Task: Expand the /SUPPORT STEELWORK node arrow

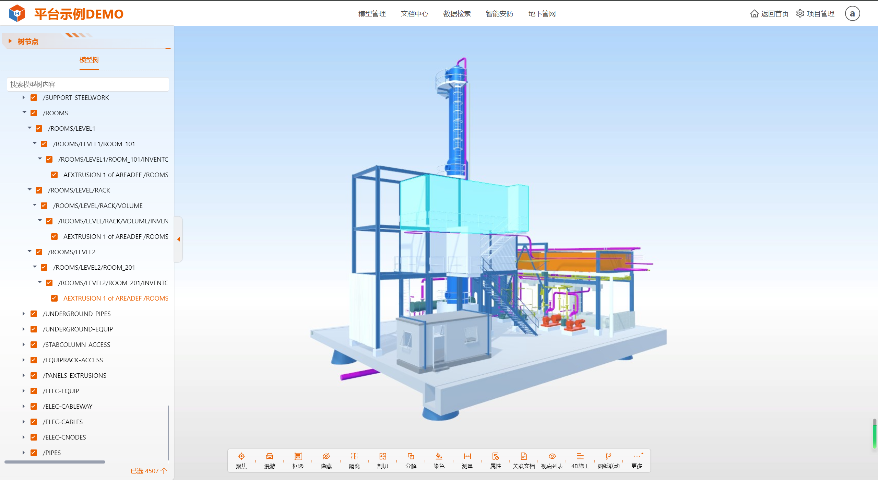Action: click(24, 98)
